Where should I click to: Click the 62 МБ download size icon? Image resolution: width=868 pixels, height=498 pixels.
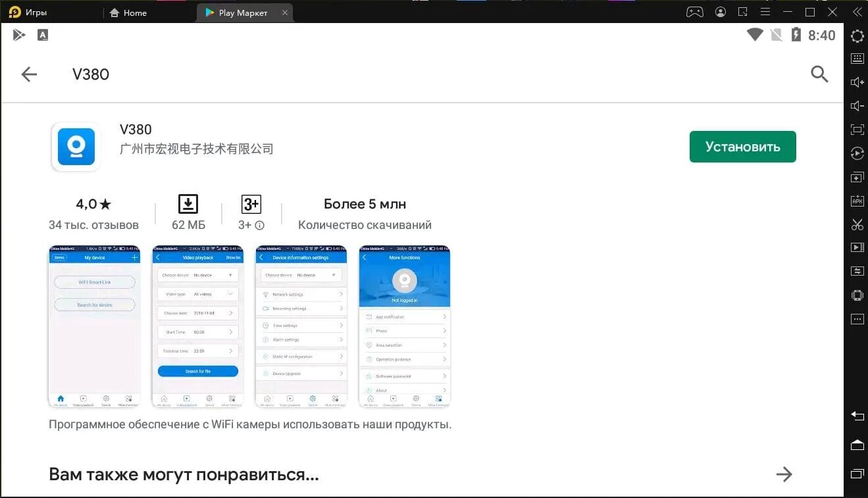[x=188, y=204]
